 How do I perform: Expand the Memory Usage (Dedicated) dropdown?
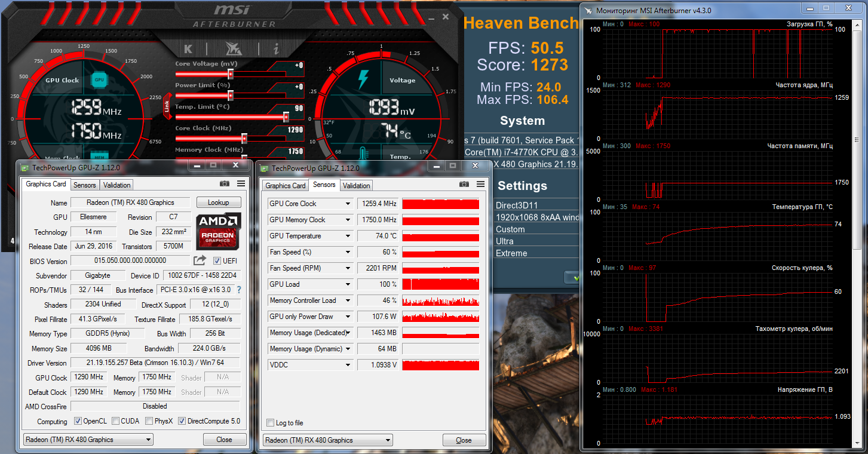[x=348, y=333]
